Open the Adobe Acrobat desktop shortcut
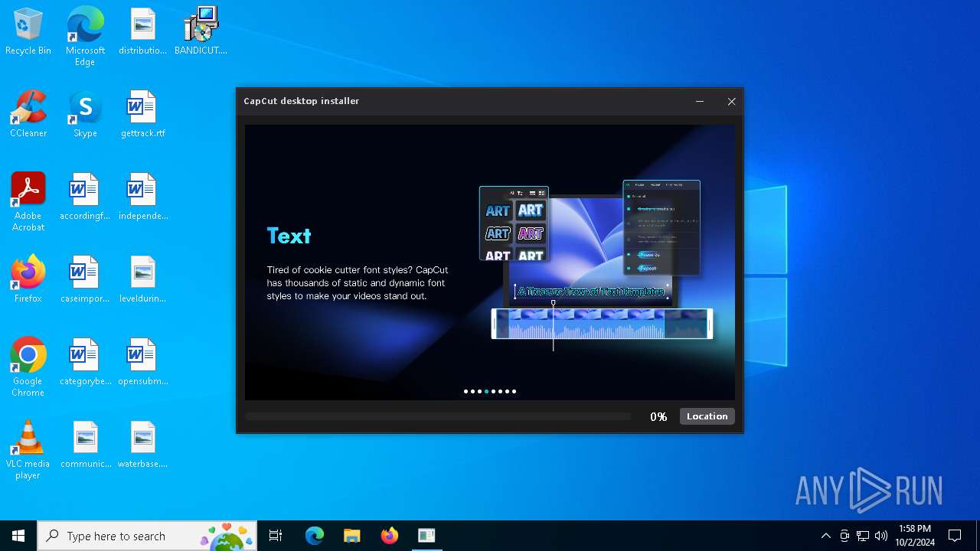 point(28,203)
